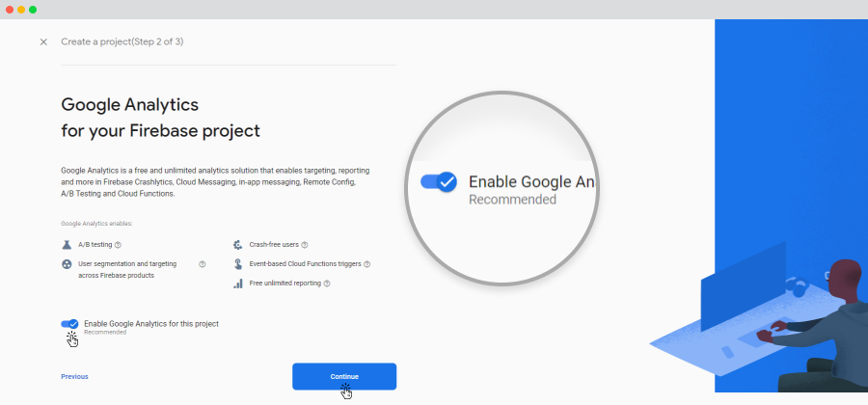
Task: Click the Crash-free users gear icon
Action: (237, 245)
